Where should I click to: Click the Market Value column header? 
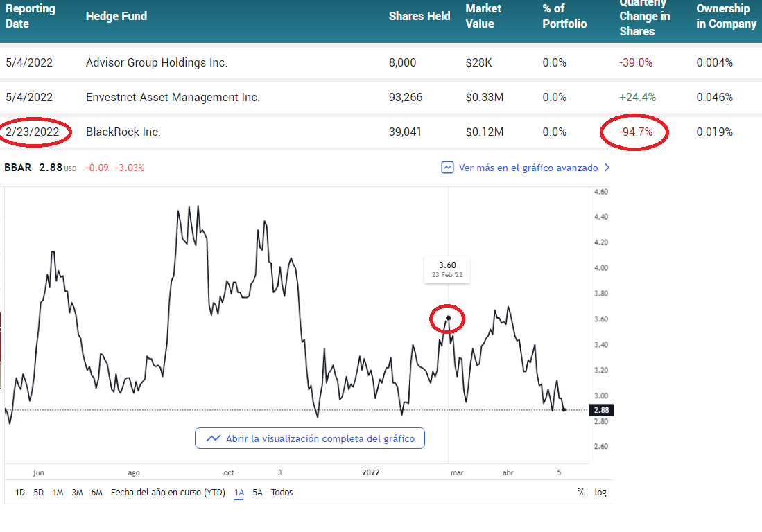click(x=483, y=16)
